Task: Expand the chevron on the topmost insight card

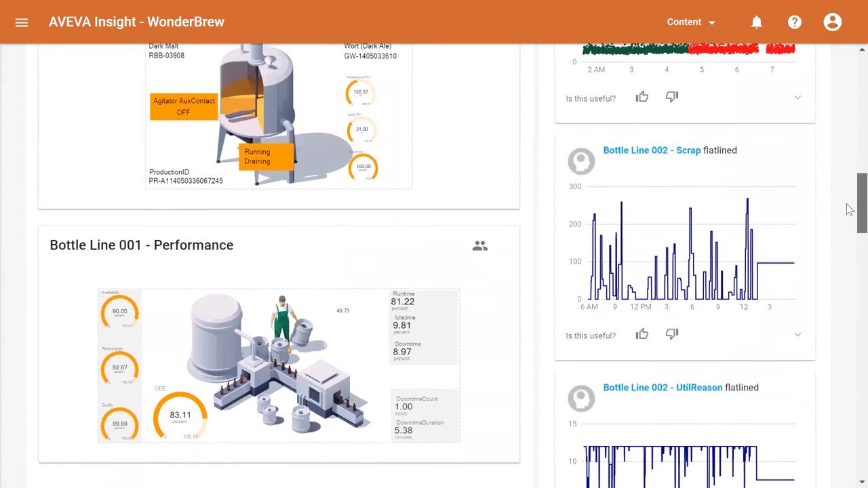Action: click(x=797, y=98)
